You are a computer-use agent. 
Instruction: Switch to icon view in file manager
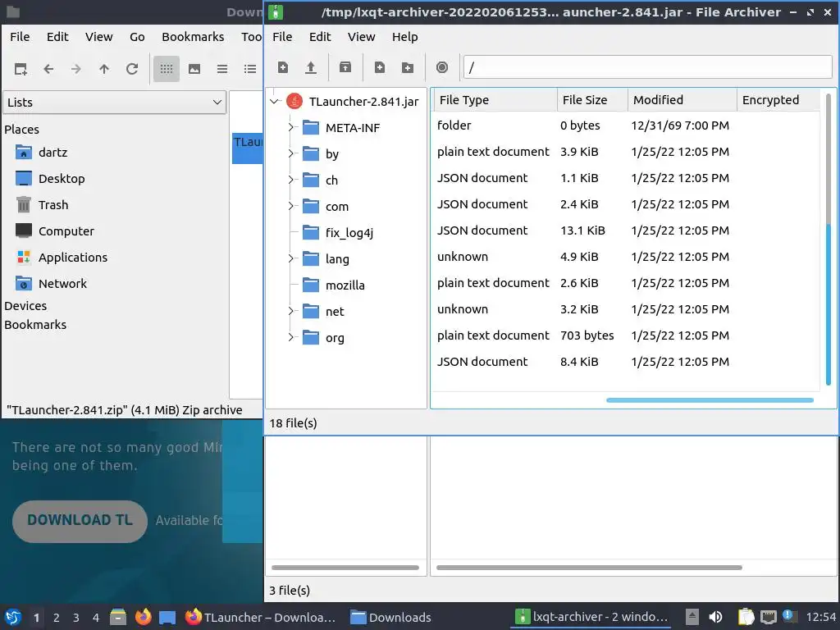click(167, 69)
